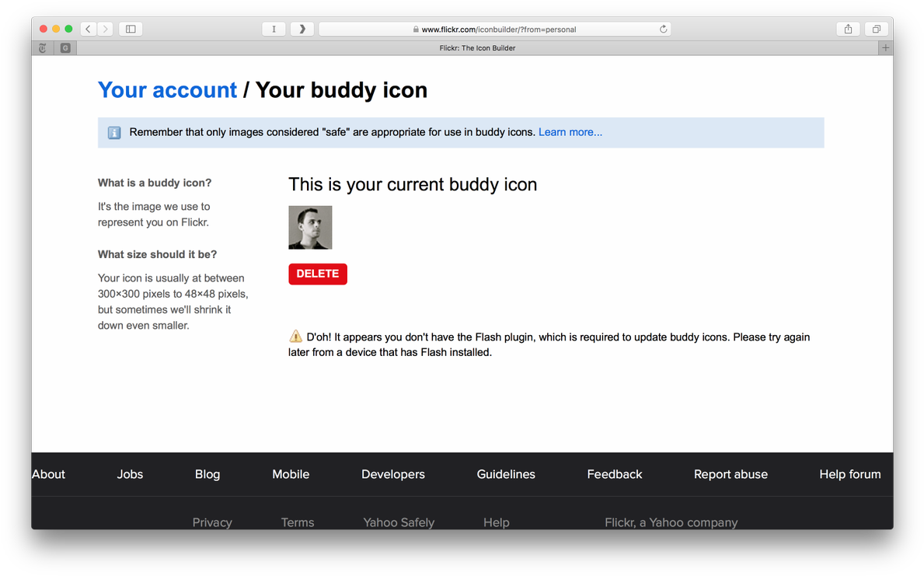This screenshot has width=924, height=576.
Task: Click the 'What size should it be?' heading
Action: pyautogui.click(x=157, y=254)
